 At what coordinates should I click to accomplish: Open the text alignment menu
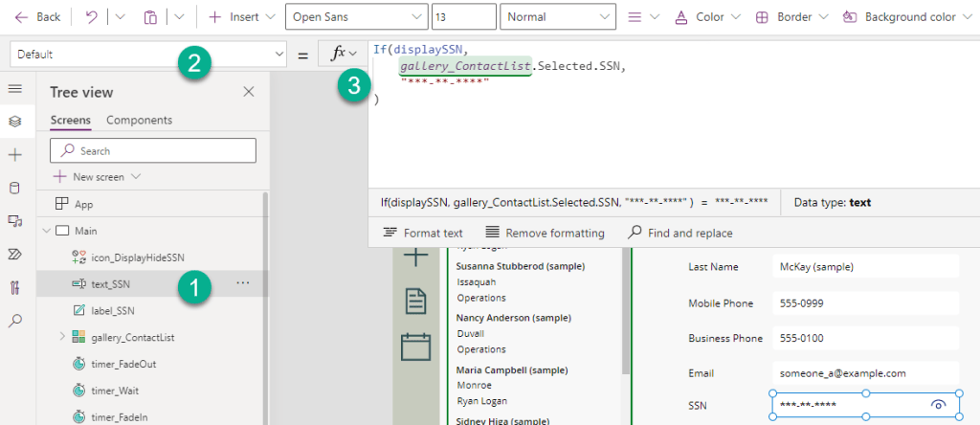643,17
